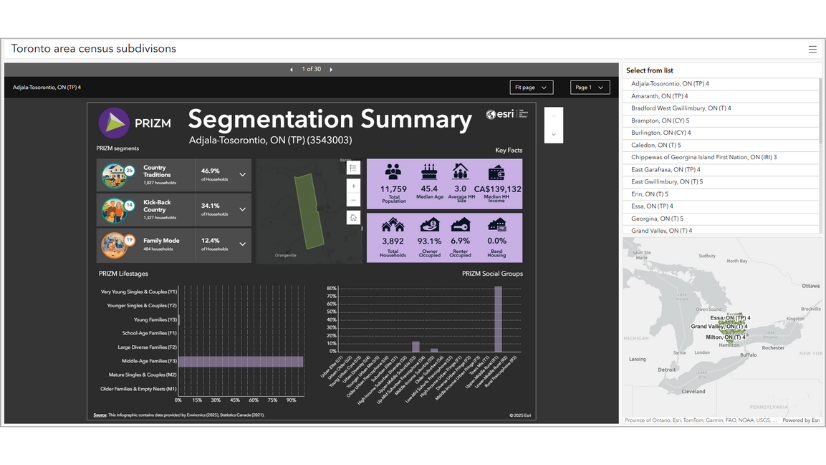Reset infographic map to home extent
The image size is (826, 465).
pyautogui.click(x=353, y=217)
